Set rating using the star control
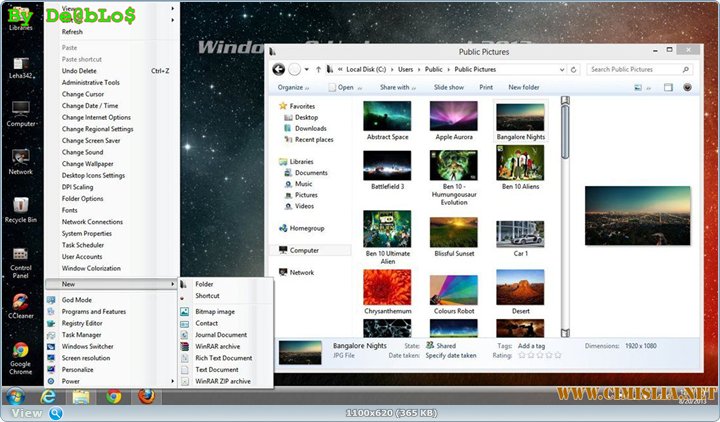 [x=539, y=355]
